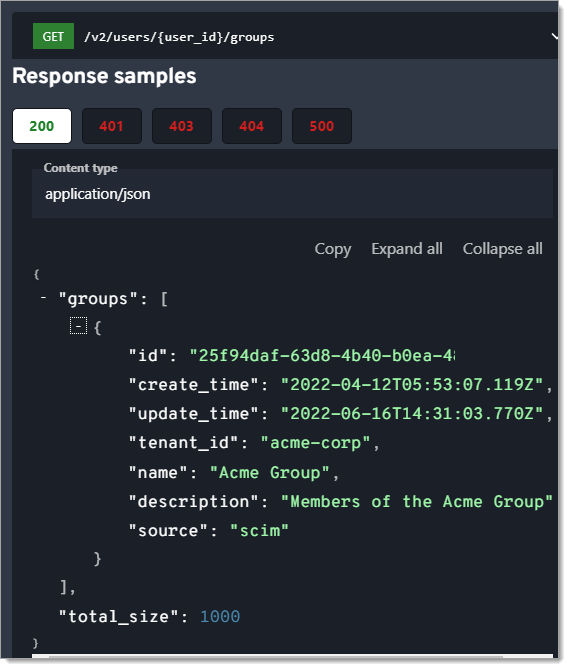Image resolution: width=569 pixels, height=669 pixels.
Task: Click the "groups" key label
Action: pyautogui.click(x=98, y=299)
